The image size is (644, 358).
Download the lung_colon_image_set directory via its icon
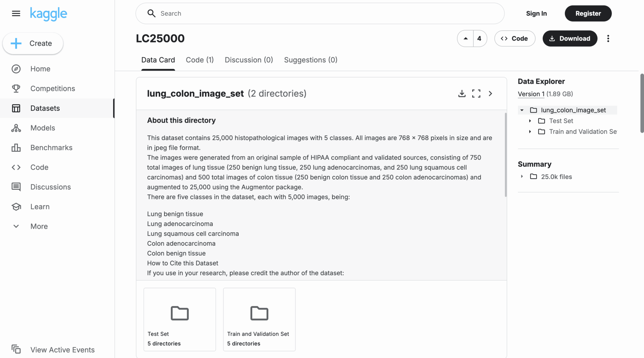coord(462,93)
